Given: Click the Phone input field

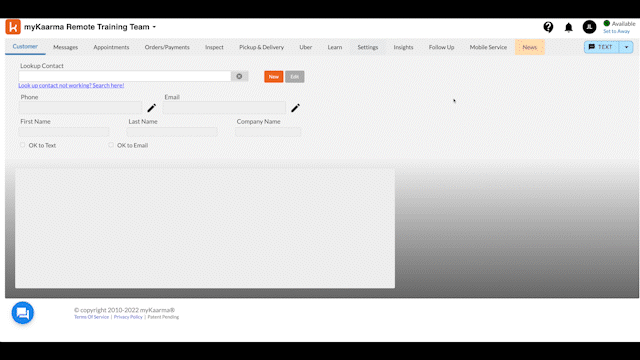Looking at the screenshot, I should 80,107.
